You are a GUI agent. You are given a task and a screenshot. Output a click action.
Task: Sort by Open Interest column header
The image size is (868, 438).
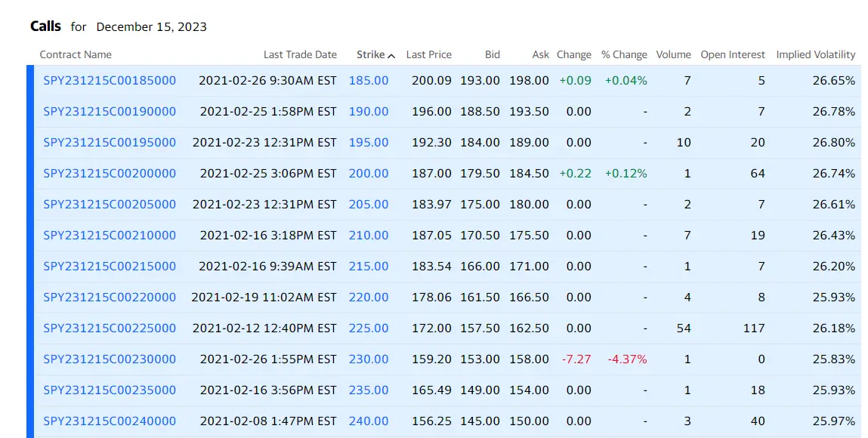point(732,54)
